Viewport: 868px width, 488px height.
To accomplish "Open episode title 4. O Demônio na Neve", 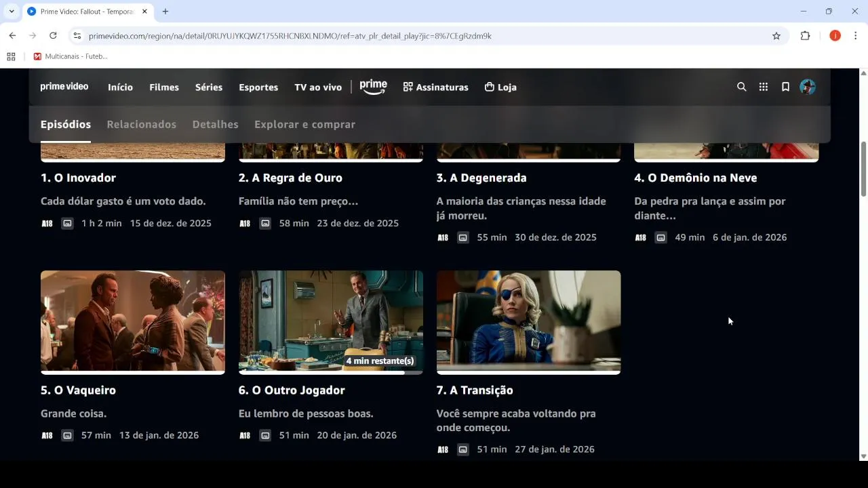I will [x=696, y=178].
